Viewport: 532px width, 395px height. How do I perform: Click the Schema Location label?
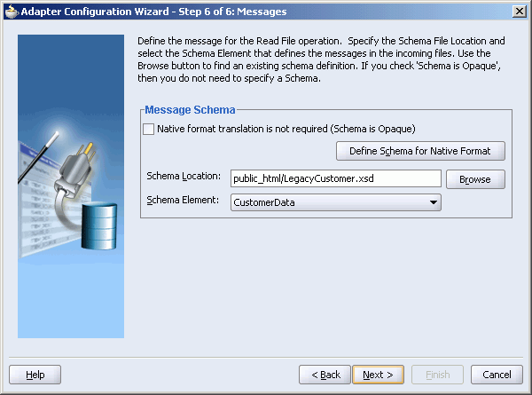coord(184,177)
